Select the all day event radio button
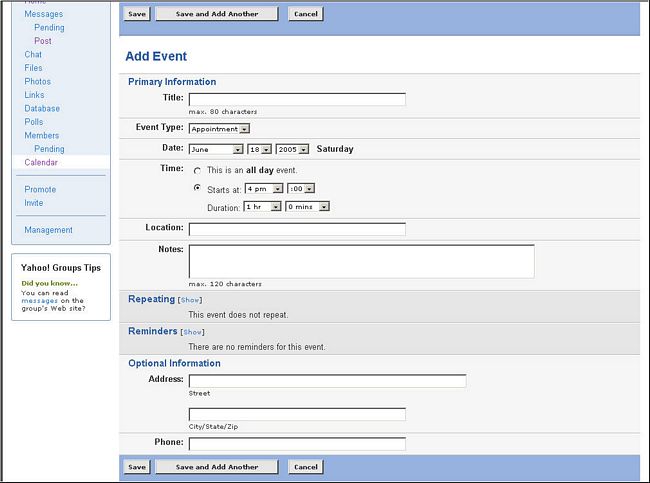 pyautogui.click(x=198, y=171)
